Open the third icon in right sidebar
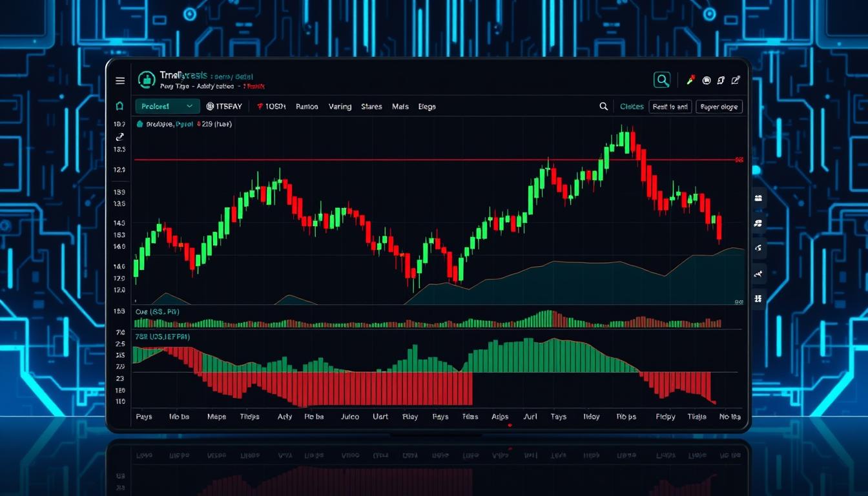 point(758,248)
